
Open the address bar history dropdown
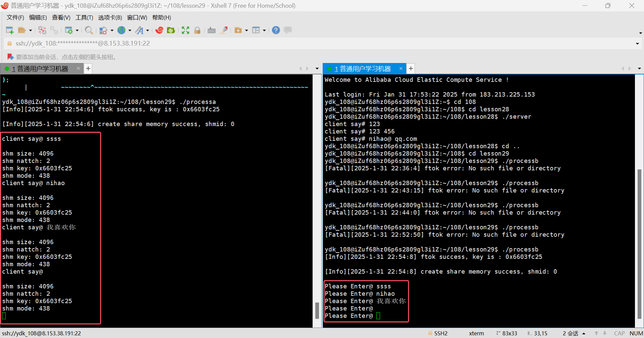point(637,44)
